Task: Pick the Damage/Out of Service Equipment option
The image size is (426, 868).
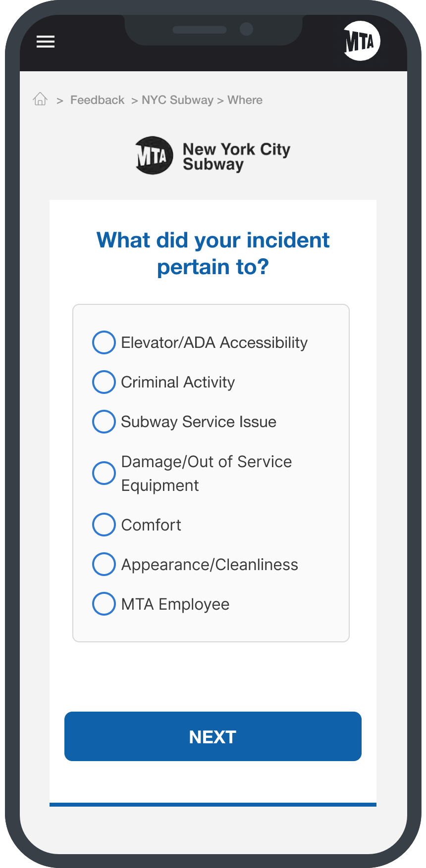Action: click(x=104, y=473)
